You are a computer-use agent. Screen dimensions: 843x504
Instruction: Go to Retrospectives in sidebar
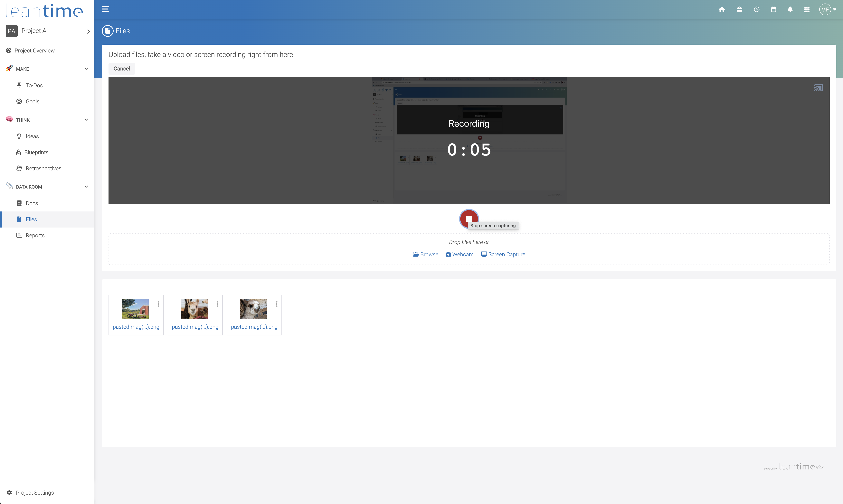[43, 168]
